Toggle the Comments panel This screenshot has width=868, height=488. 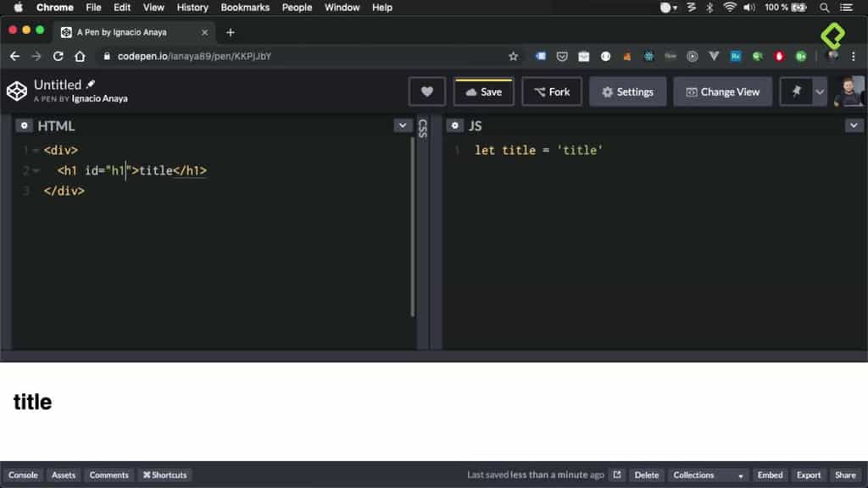tap(108, 474)
